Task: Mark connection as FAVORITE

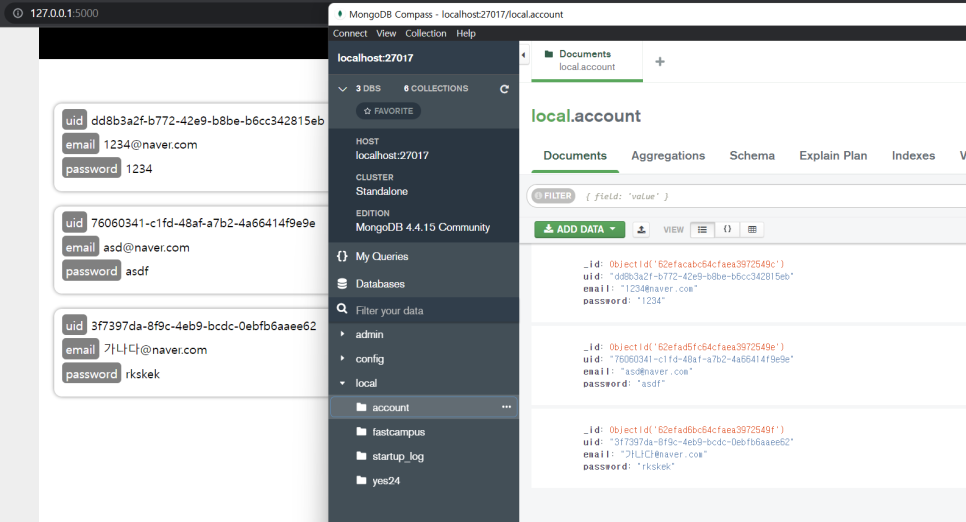Action: tap(389, 111)
